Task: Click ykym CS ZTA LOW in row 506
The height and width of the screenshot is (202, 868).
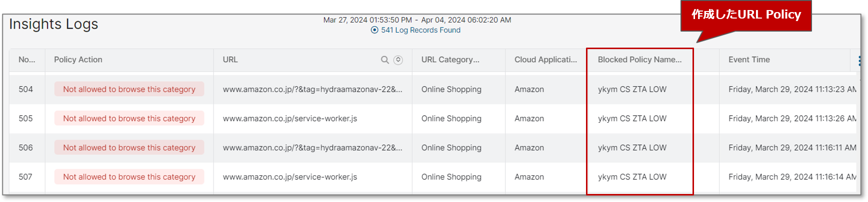Action: (632, 148)
